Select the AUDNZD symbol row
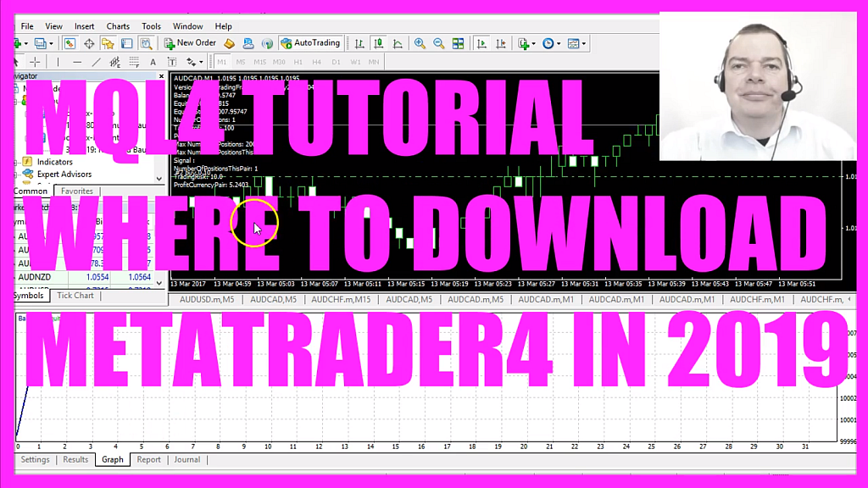 tap(84, 277)
